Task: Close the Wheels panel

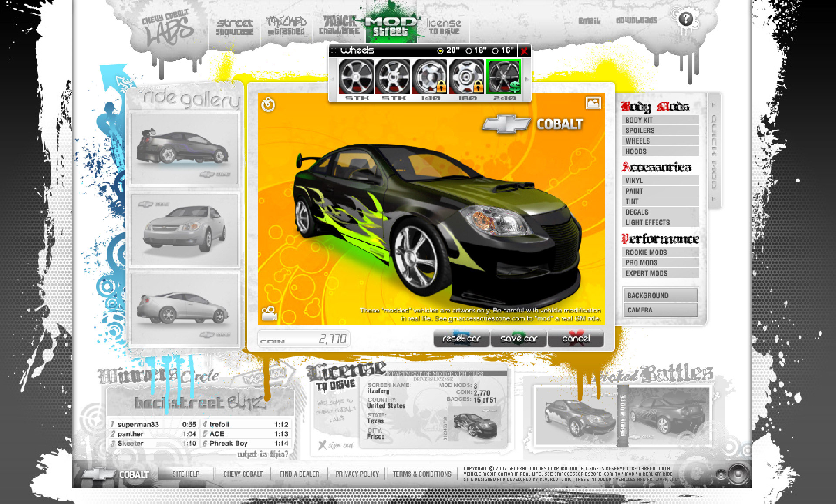Action: [x=525, y=51]
